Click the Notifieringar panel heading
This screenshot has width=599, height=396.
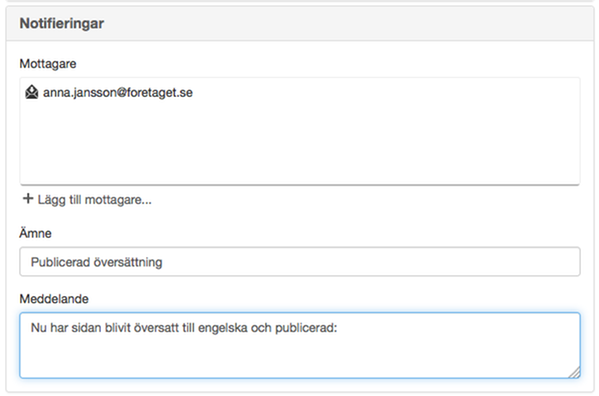(x=62, y=23)
